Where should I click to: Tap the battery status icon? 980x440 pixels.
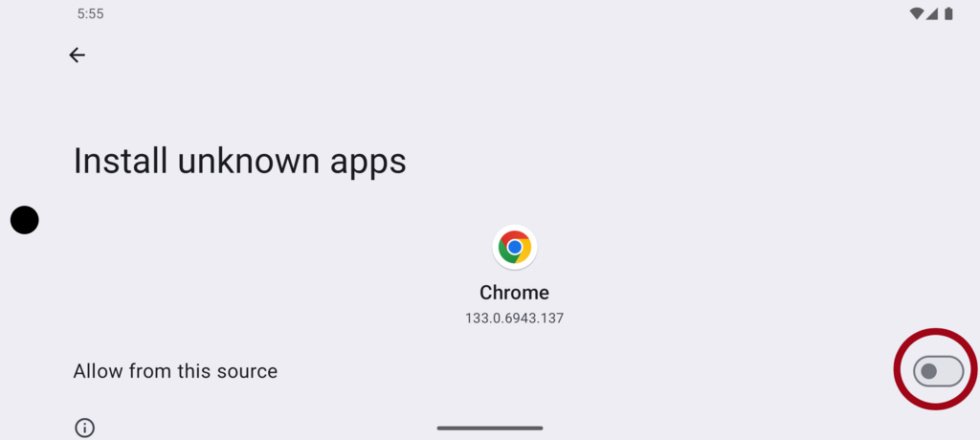[x=948, y=13]
